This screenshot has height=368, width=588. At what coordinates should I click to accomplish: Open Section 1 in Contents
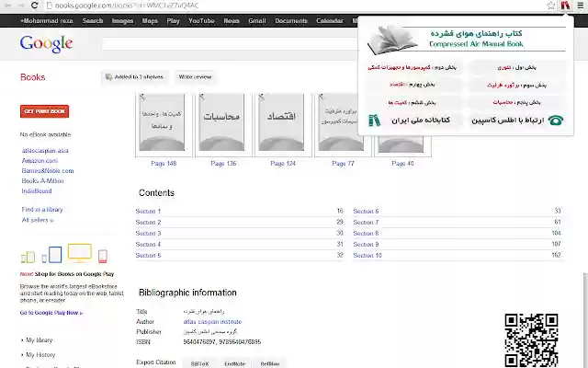pyautogui.click(x=148, y=212)
